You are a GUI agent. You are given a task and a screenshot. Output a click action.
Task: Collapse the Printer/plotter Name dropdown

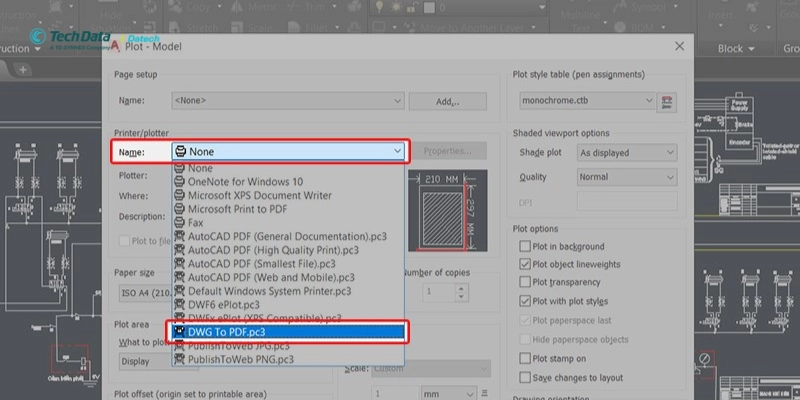(x=288, y=152)
